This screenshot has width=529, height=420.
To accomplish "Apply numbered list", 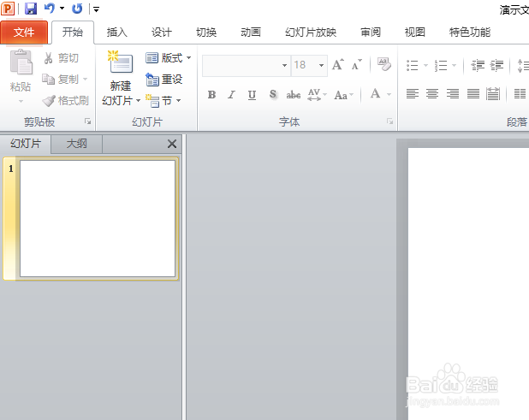I will (x=441, y=65).
